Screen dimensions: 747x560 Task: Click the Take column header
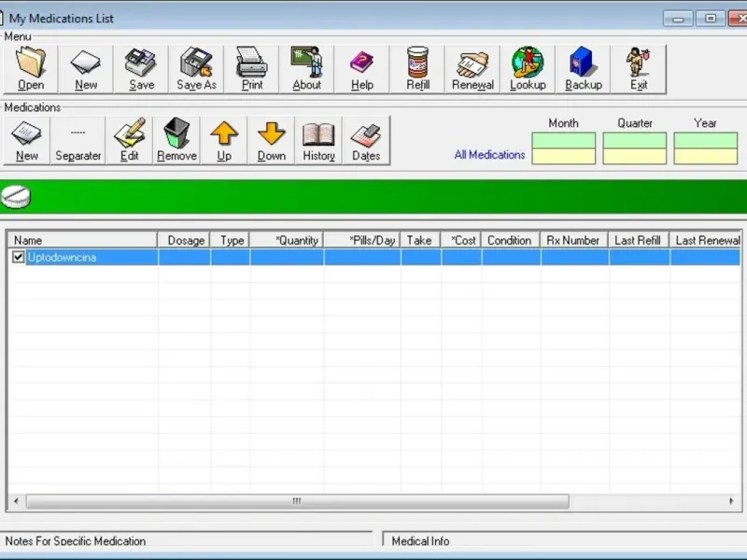[x=421, y=241]
